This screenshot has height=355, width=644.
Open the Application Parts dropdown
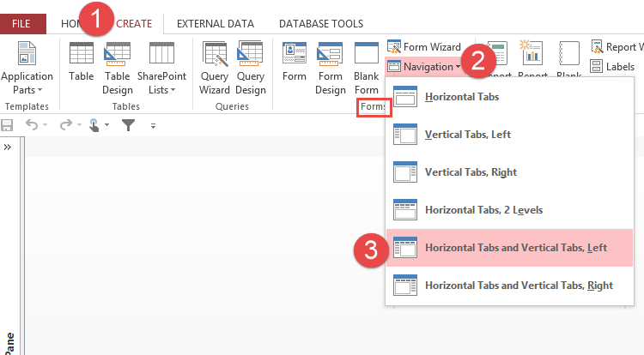click(x=27, y=69)
